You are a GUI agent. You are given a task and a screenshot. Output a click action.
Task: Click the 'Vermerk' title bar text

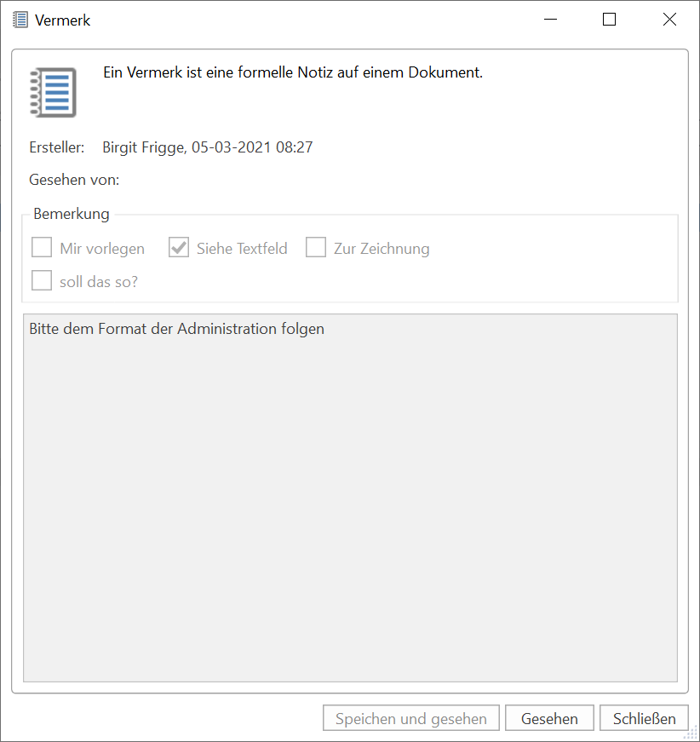tap(62, 20)
